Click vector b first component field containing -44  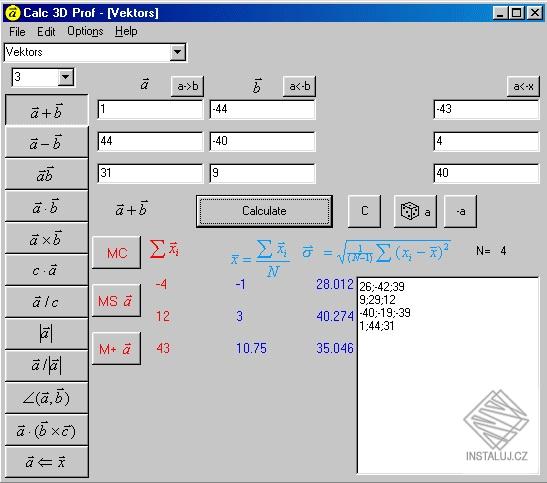point(262,110)
